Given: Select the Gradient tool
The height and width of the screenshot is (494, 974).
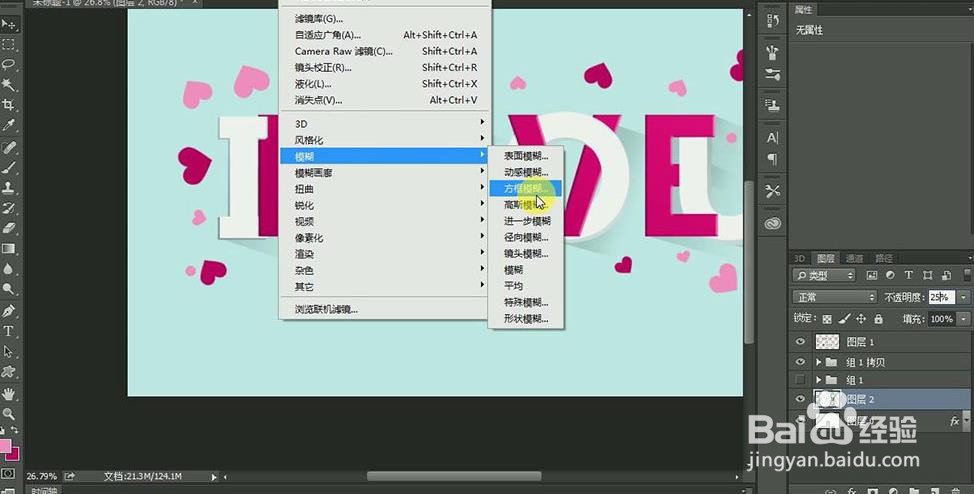Looking at the screenshot, I should click(9, 249).
